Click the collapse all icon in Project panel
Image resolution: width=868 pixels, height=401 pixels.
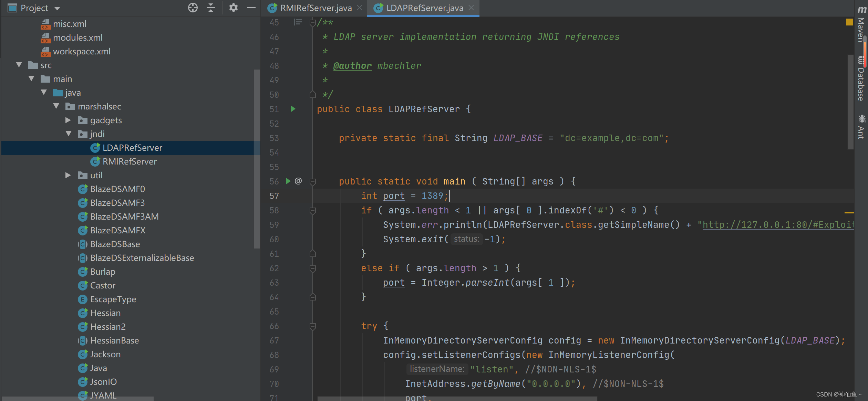click(x=211, y=8)
